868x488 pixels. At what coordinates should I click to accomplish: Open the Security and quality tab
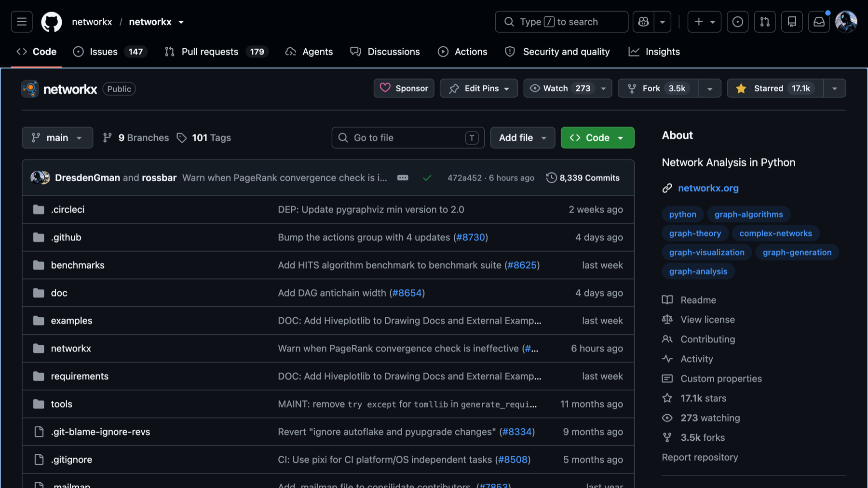click(557, 52)
